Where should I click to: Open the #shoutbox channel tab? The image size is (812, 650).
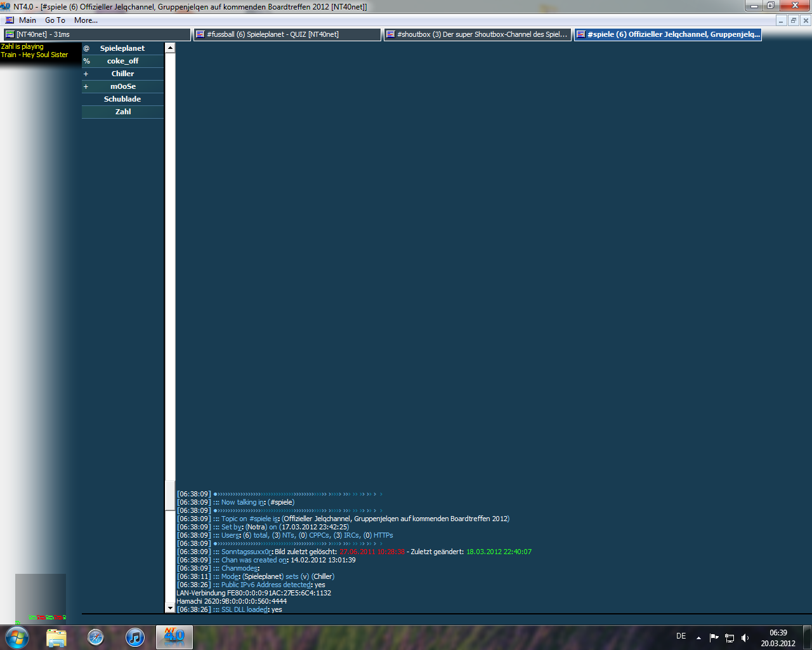click(x=477, y=34)
